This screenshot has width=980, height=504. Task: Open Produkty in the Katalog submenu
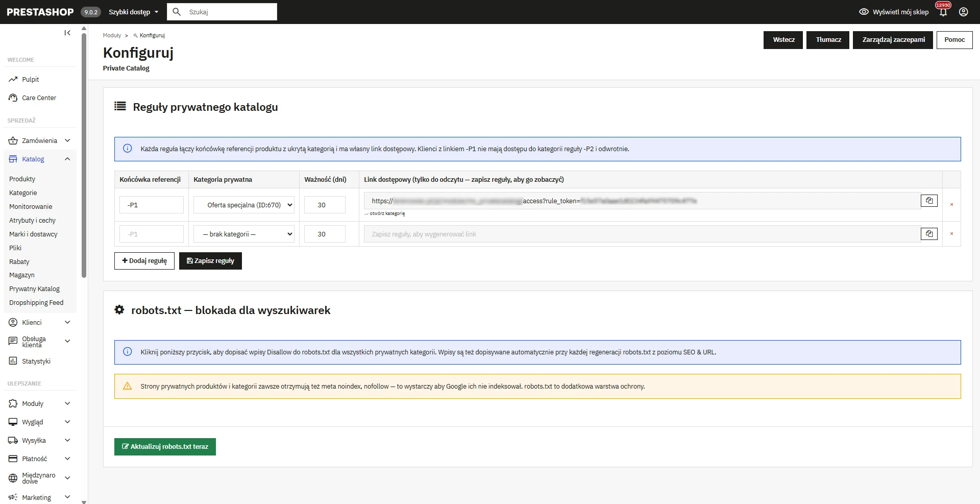pos(22,179)
